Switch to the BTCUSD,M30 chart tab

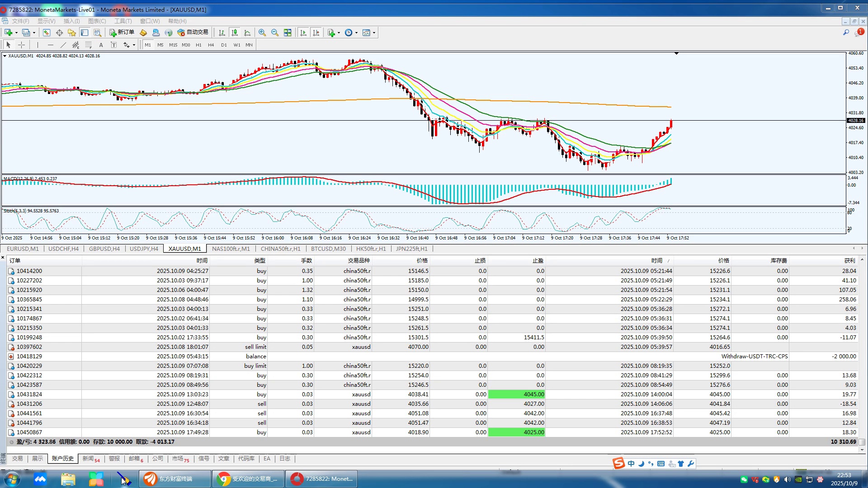tap(328, 249)
